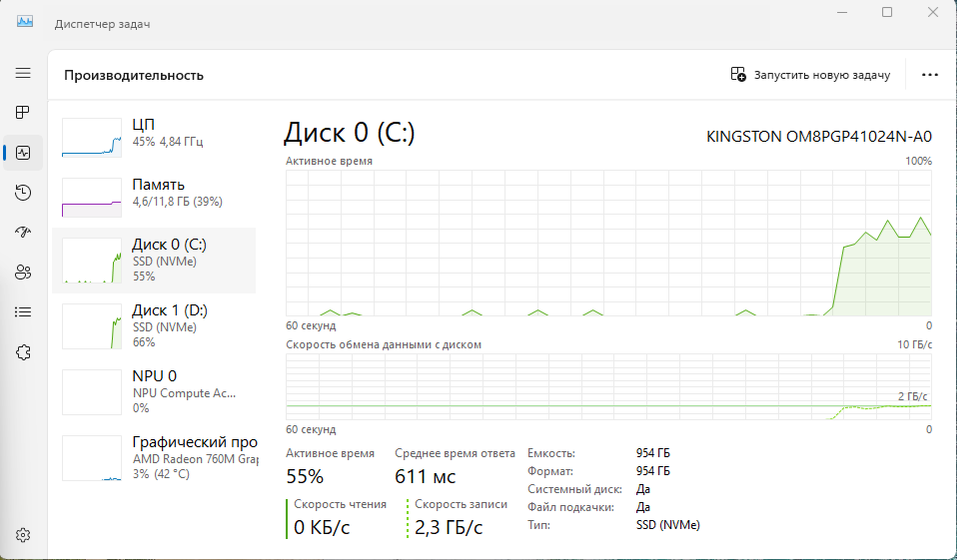Image resolution: width=957 pixels, height=560 pixels.
Task: Close the Task Manager window
Action: [x=933, y=12]
